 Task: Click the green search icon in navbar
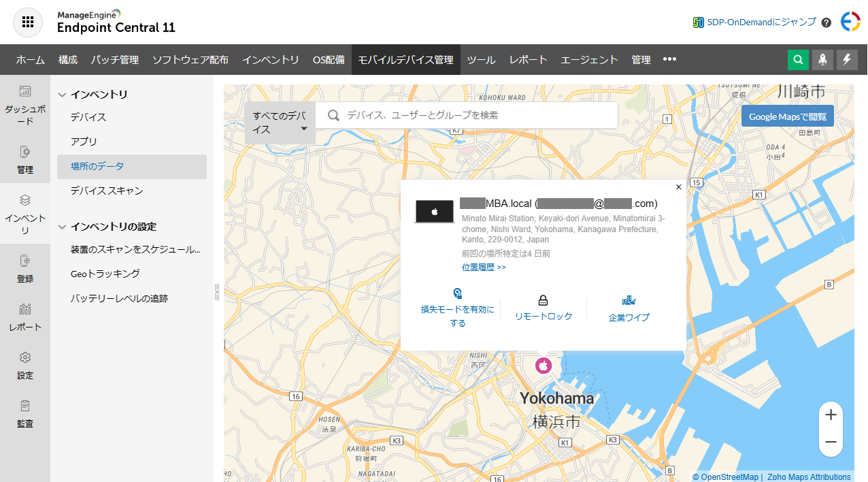798,60
